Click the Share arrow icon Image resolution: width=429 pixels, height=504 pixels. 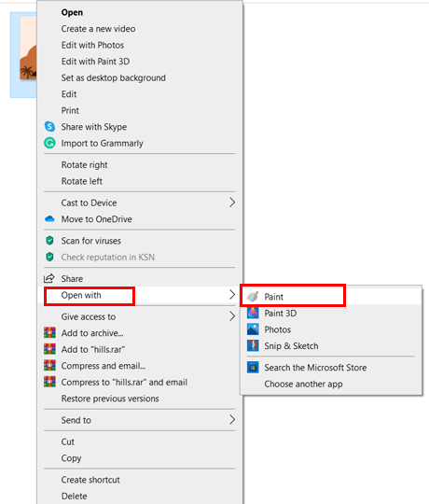click(49, 278)
